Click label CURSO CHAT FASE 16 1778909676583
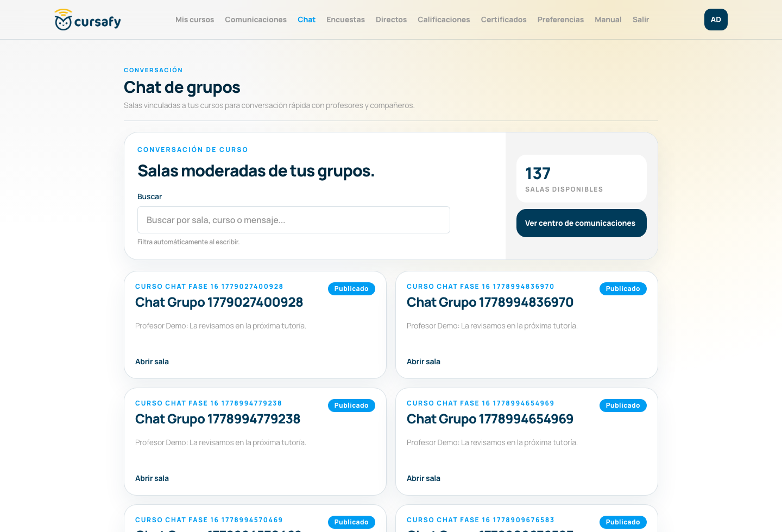Screen dimensions: 782x532 click(481, 520)
